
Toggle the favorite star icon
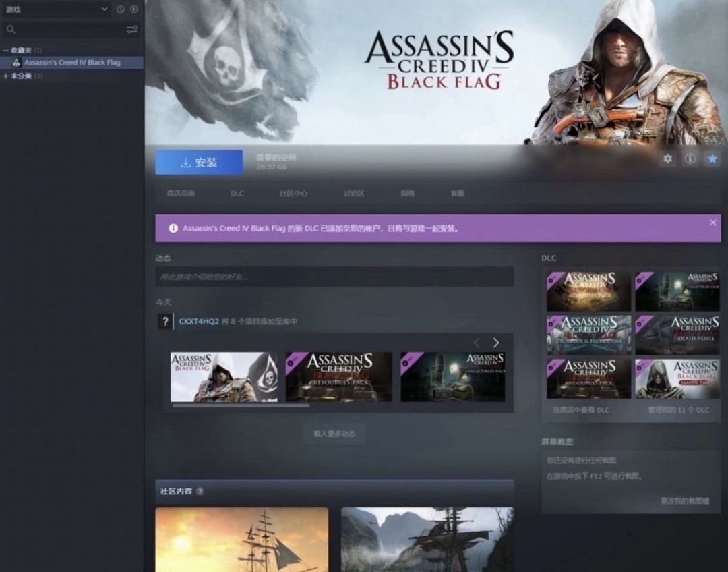tap(712, 159)
